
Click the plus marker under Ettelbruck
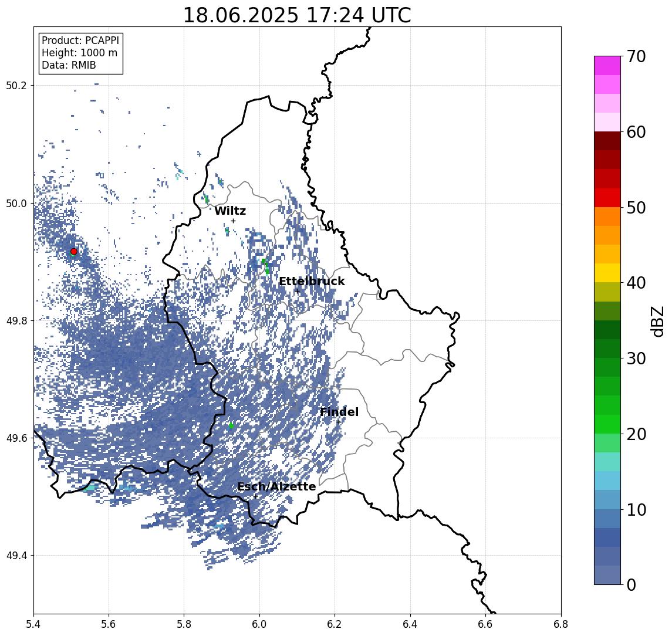click(298, 292)
